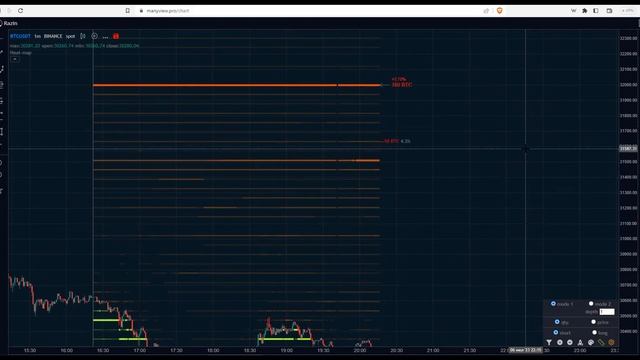Image resolution: width=640 pixels, height=360 pixels.
Task: Click the 380 BTC order label
Action: point(402,85)
